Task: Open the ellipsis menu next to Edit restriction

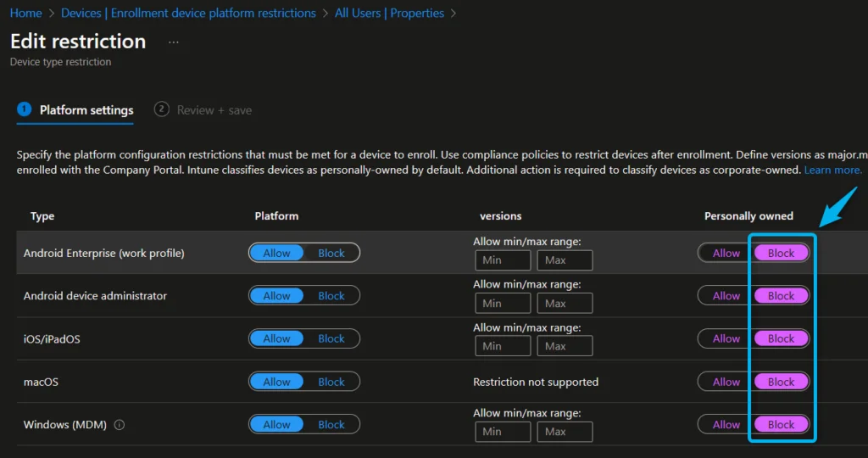Action: 174,42
